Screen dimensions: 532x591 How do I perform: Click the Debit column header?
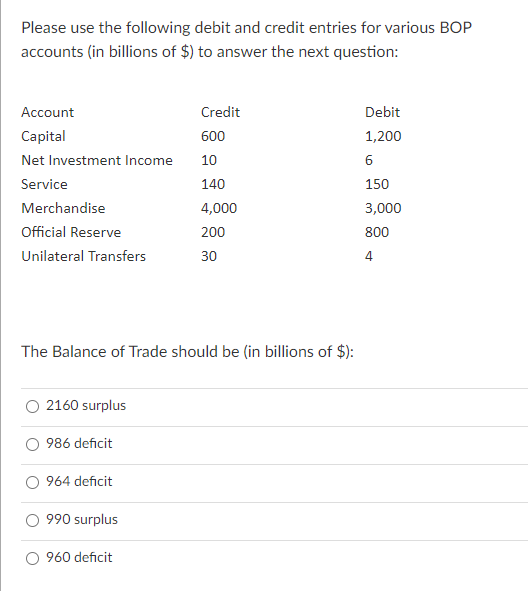coord(382,112)
